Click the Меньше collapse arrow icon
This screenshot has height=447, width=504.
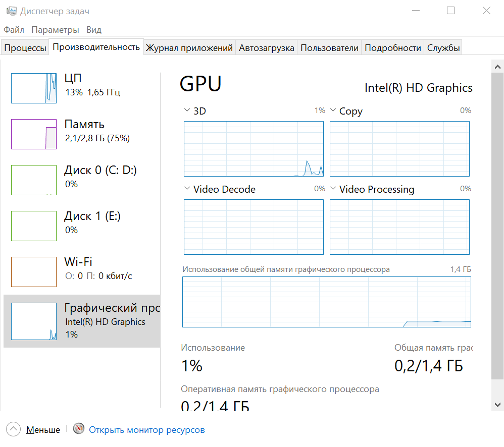[x=13, y=429]
